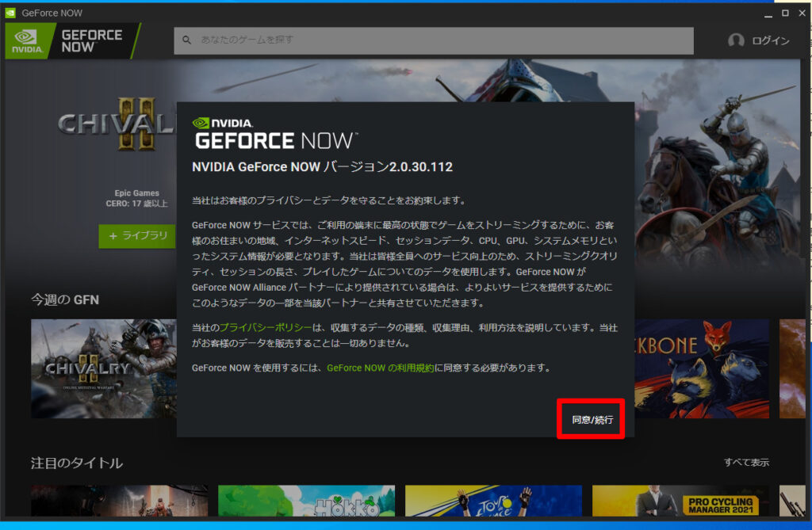Click the CERO: 17 歳以上 rating text
This screenshot has height=530, width=812.
[x=136, y=204]
